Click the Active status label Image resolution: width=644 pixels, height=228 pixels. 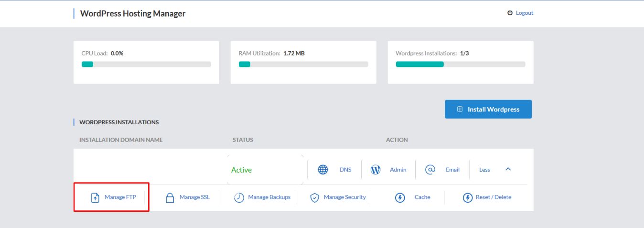(x=241, y=170)
